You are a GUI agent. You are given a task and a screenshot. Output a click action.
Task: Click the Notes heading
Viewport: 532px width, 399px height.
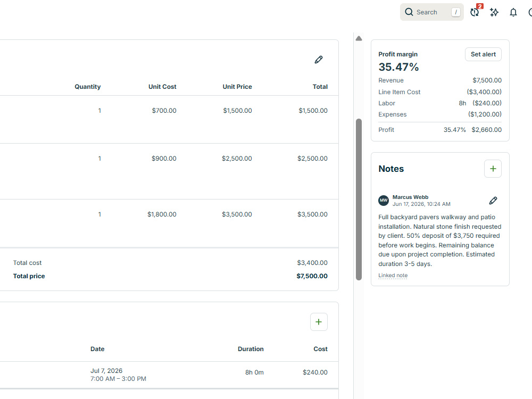pyautogui.click(x=391, y=169)
